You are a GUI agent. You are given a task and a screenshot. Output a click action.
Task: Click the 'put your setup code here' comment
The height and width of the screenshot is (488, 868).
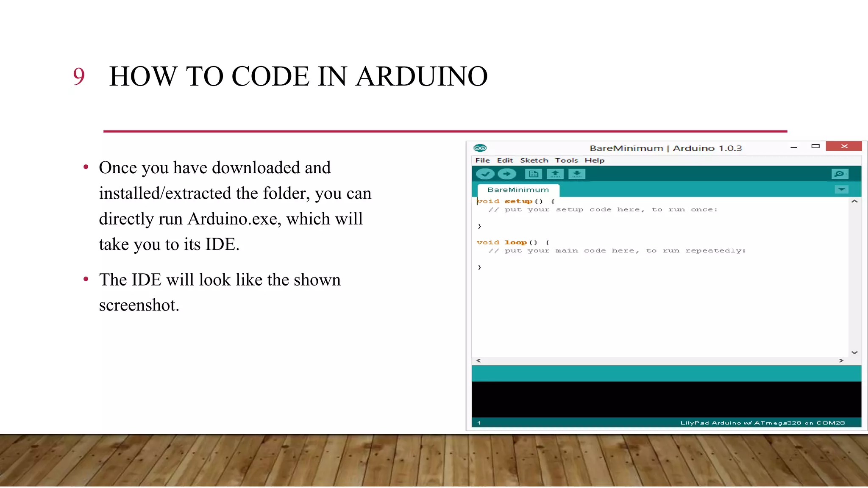tap(603, 210)
